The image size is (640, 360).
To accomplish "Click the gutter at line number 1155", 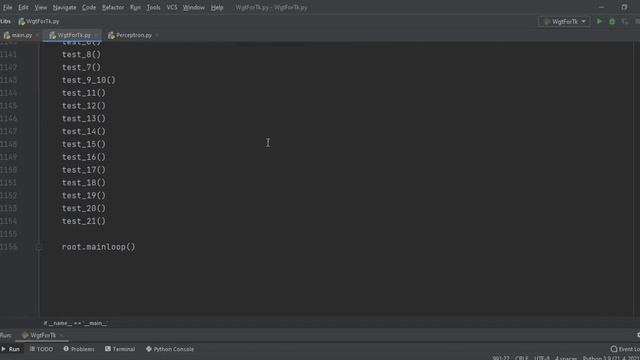I will (x=9, y=234).
